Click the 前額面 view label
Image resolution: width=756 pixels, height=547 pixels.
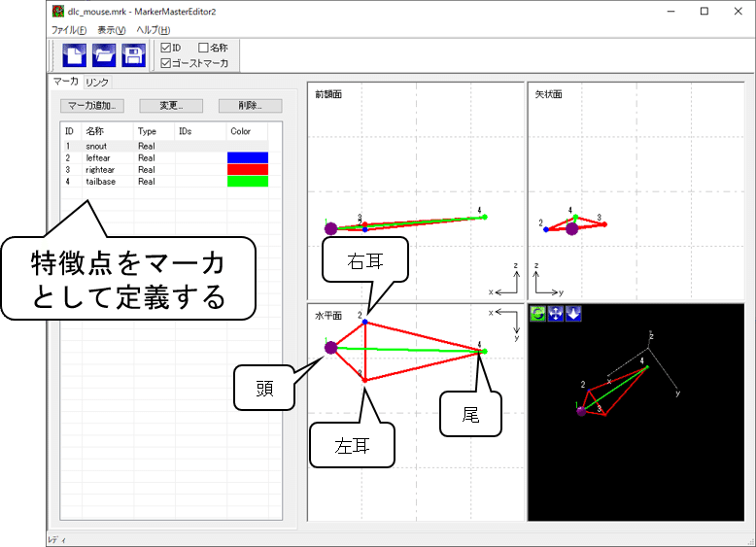click(x=328, y=94)
